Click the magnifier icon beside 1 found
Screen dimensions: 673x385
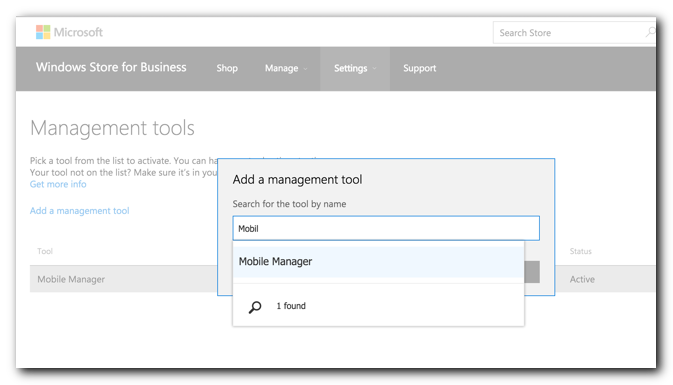[255, 306]
